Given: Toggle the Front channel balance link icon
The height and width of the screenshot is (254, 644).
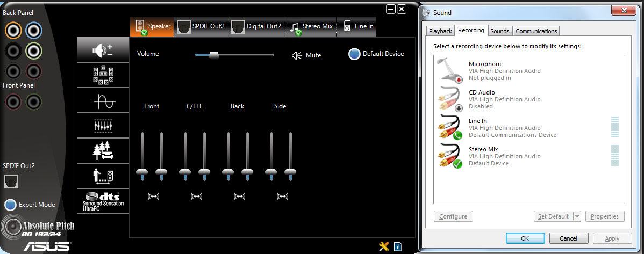Looking at the screenshot, I should [x=153, y=197].
